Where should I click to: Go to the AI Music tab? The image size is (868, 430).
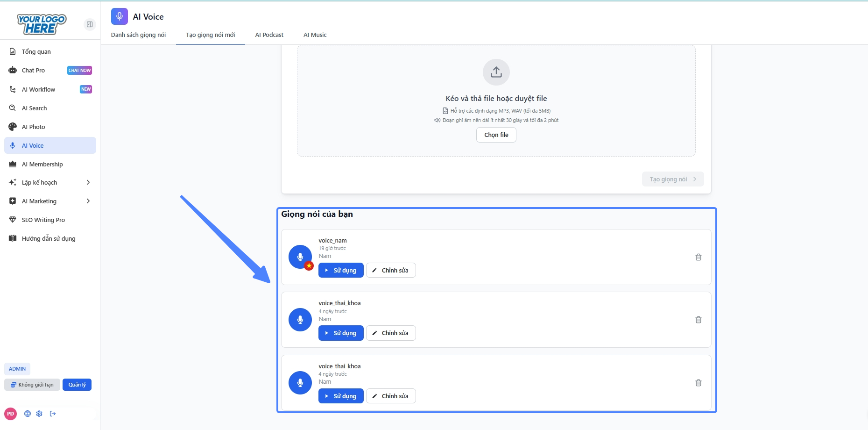coord(315,35)
